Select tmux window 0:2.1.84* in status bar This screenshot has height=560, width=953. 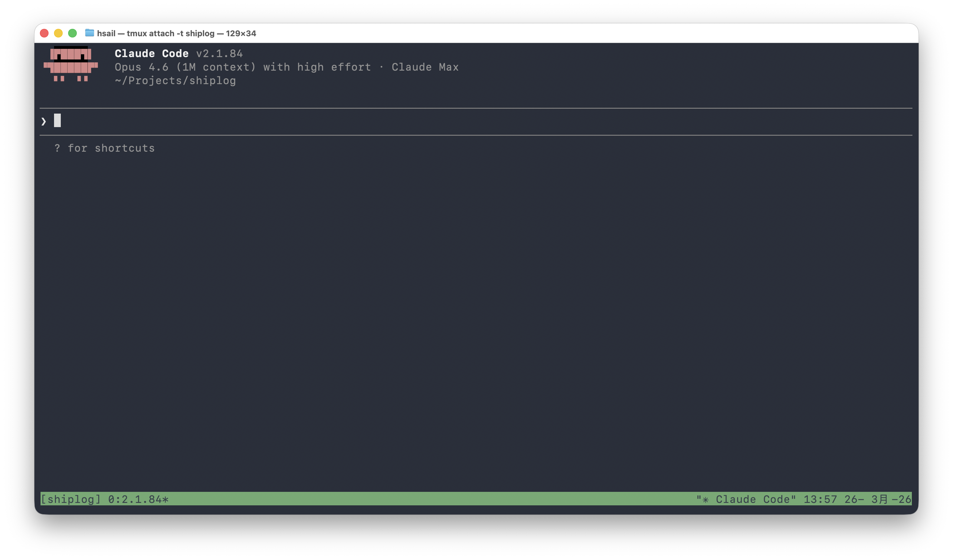pos(138,500)
